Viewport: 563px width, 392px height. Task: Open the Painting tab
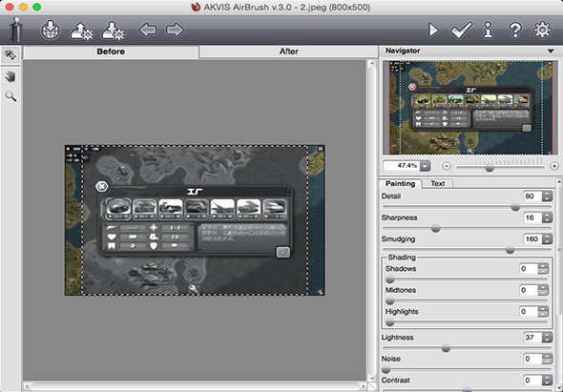tap(400, 183)
